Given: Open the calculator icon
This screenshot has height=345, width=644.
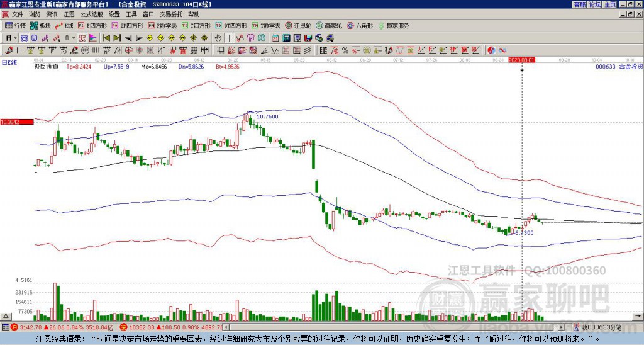Looking at the screenshot, I should 286,38.
